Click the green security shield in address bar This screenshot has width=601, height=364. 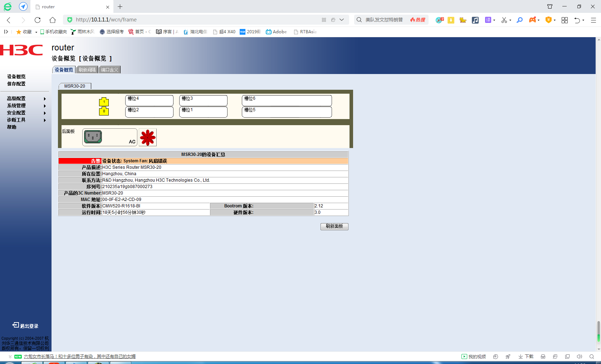[x=70, y=20]
